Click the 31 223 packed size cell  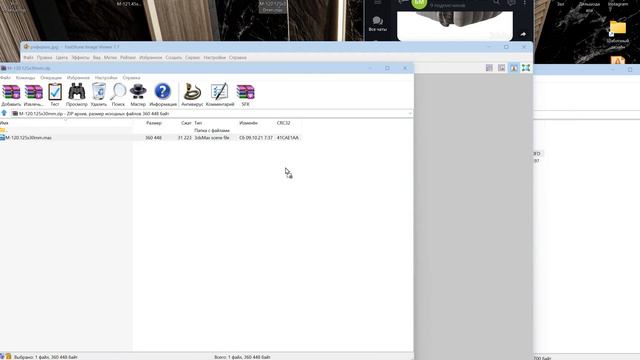click(x=184, y=138)
